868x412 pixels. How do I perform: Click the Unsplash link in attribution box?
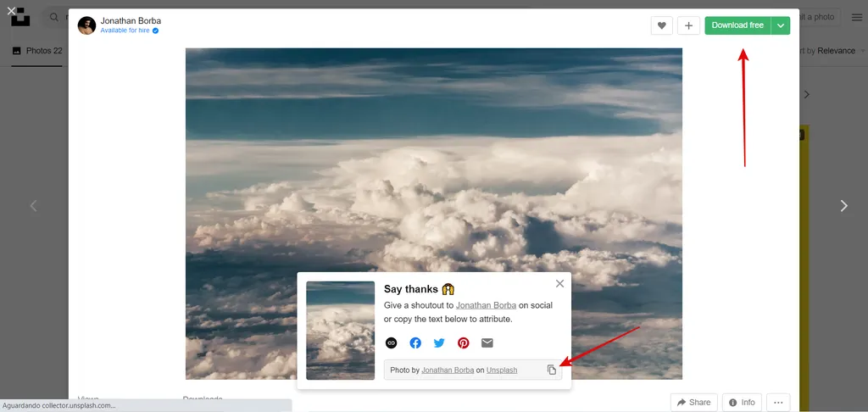click(502, 370)
